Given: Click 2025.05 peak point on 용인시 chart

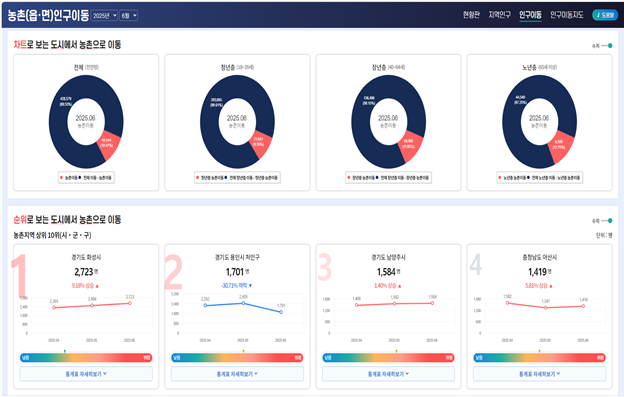Looking at the screenshot, I should (244, 303).
